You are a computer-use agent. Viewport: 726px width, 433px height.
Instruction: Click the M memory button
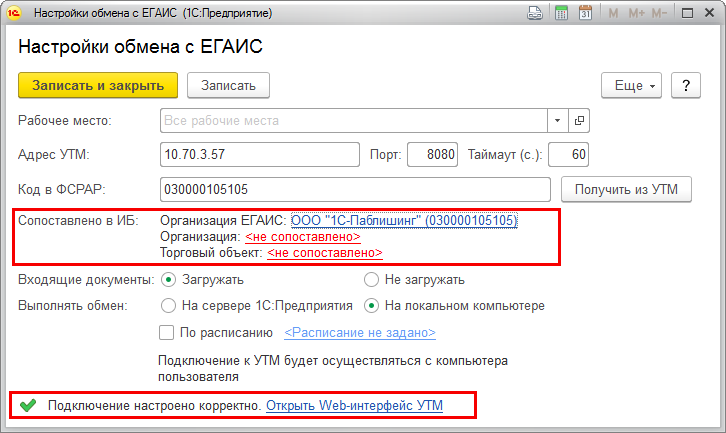tap(613, 13)
